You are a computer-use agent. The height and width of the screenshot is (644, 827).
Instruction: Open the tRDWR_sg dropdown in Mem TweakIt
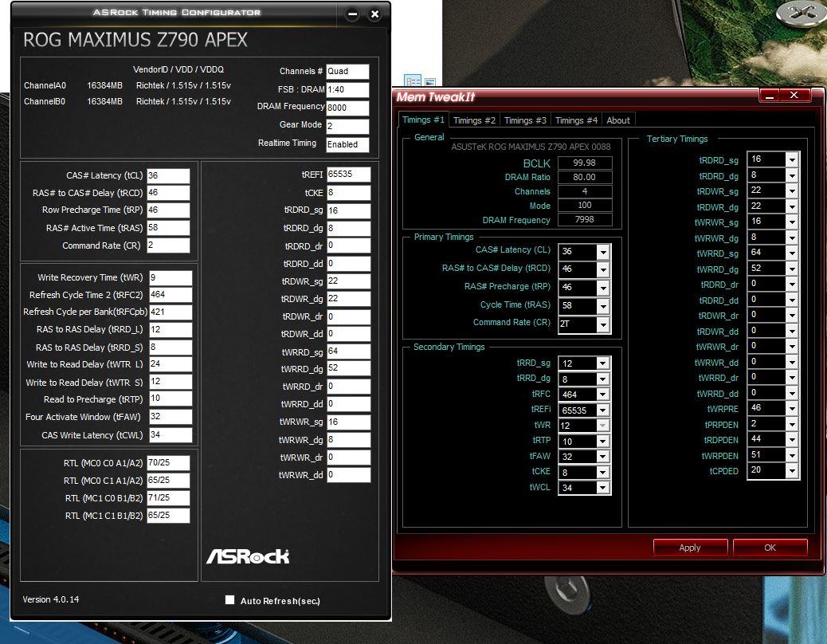(x=792, y=190)
